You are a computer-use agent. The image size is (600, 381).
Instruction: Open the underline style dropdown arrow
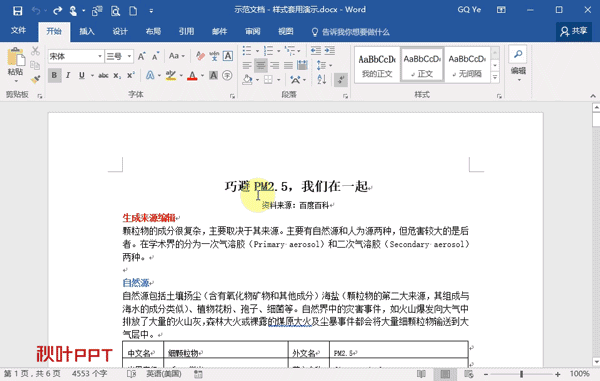92,76
